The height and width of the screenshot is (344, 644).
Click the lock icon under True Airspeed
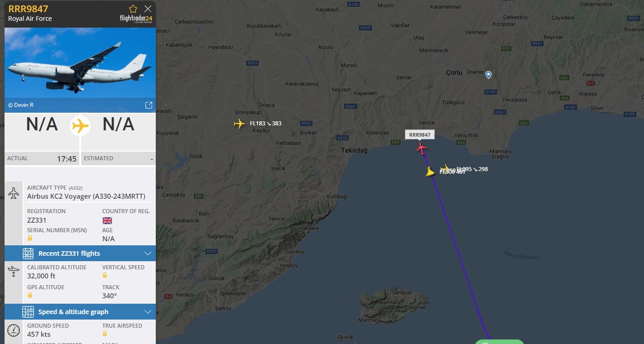(105, 334)
